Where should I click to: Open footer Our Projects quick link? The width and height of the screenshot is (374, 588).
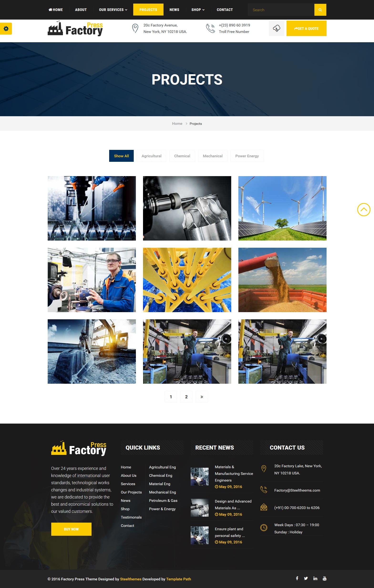[x=131, y=492]
